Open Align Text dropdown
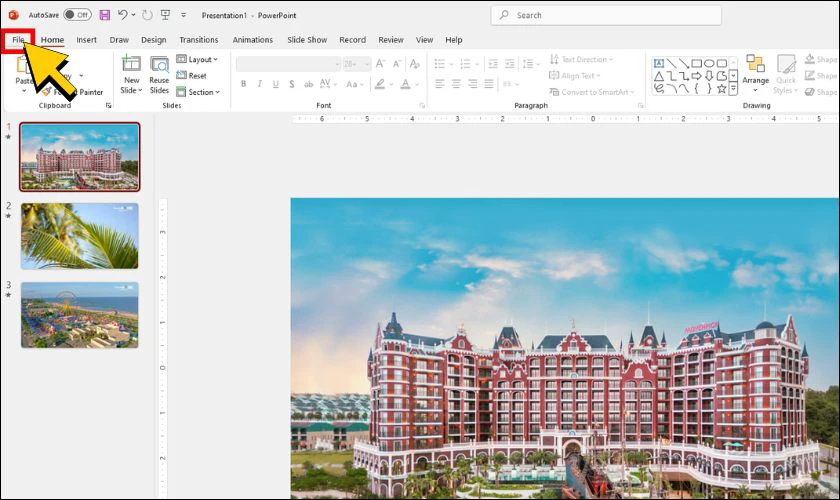Image resolution: width=840 pixels, height=500 pixels. click(575, 76)
